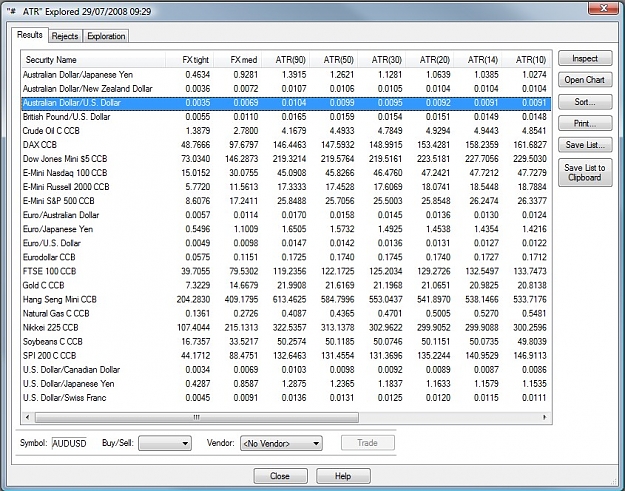Select the Soybeans C CCB row
This screenshot has width=625, height=491.
coord(286,342)
